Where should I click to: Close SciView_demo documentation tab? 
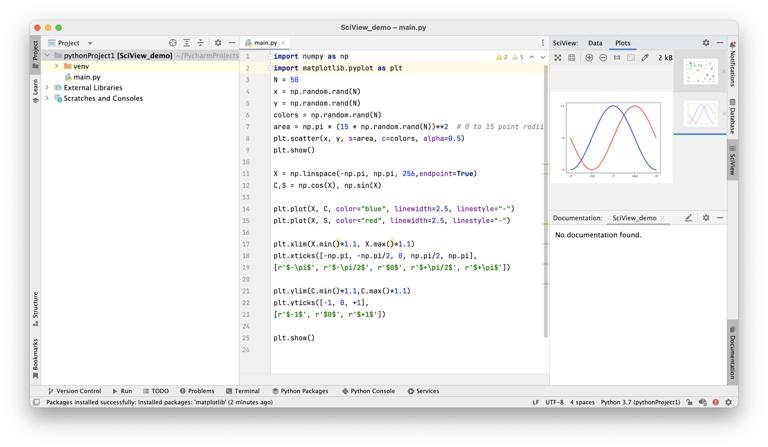(663, 218)
